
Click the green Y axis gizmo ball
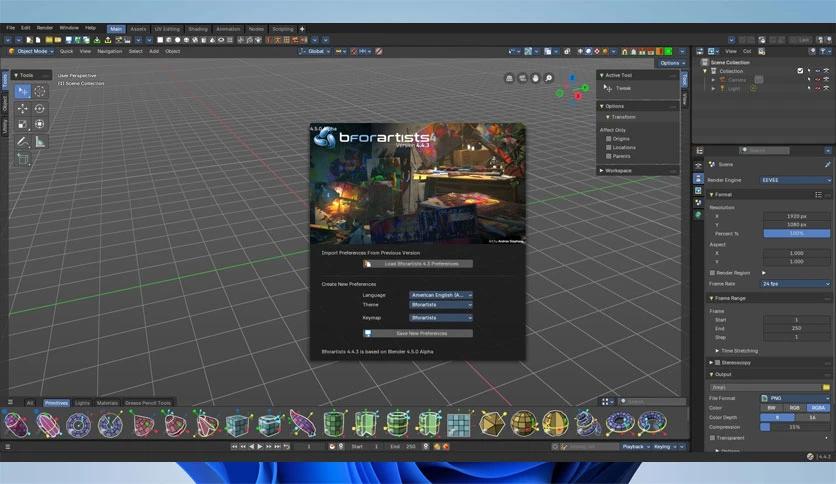pyautogui.click(x=585, y=87)
